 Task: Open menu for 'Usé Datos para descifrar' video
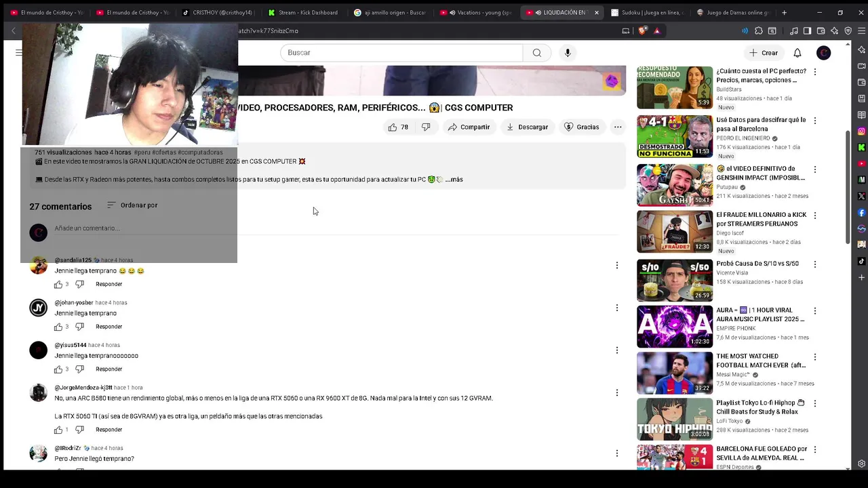(814, 121)
